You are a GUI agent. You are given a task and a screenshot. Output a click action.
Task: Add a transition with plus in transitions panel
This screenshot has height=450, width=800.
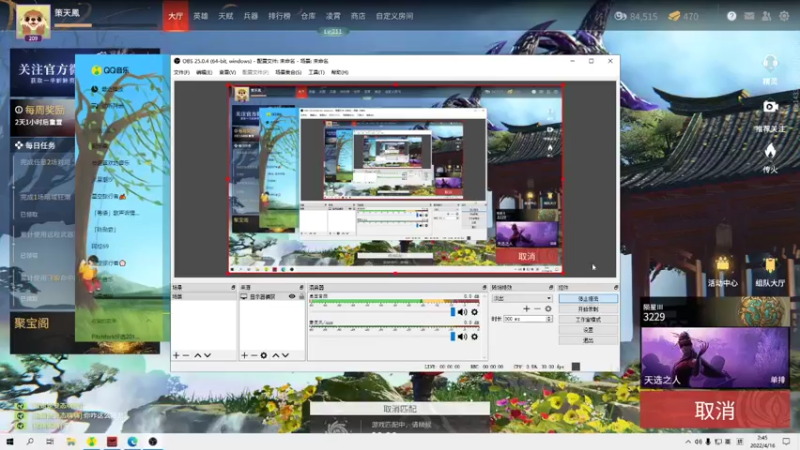(527, 309)
